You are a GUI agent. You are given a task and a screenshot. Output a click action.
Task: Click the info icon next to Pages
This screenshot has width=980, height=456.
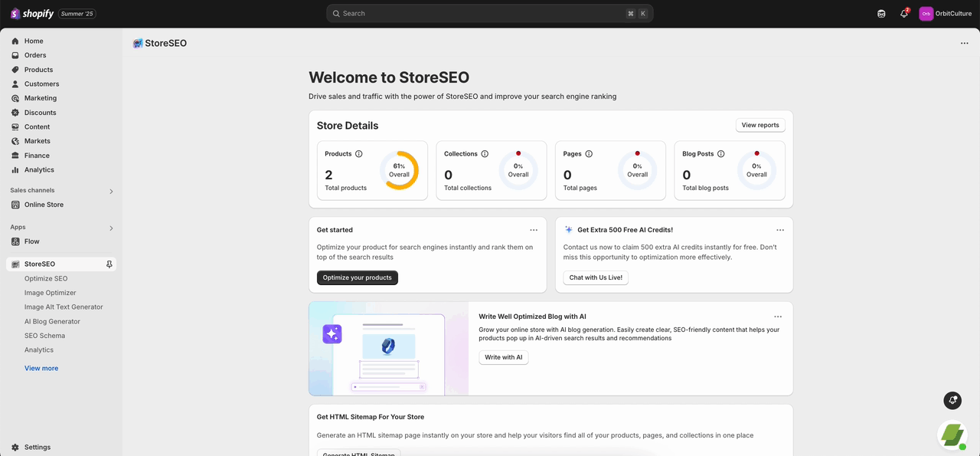click(589, 154)
